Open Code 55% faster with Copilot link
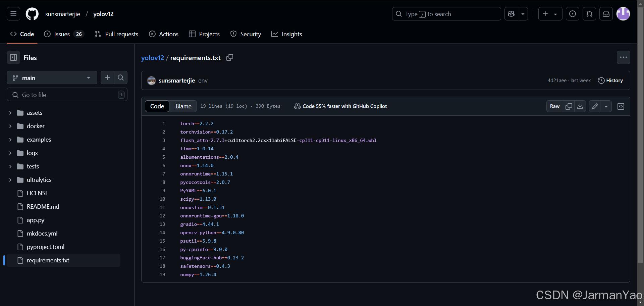The image size is (644, 306). (x=340, y=106)
